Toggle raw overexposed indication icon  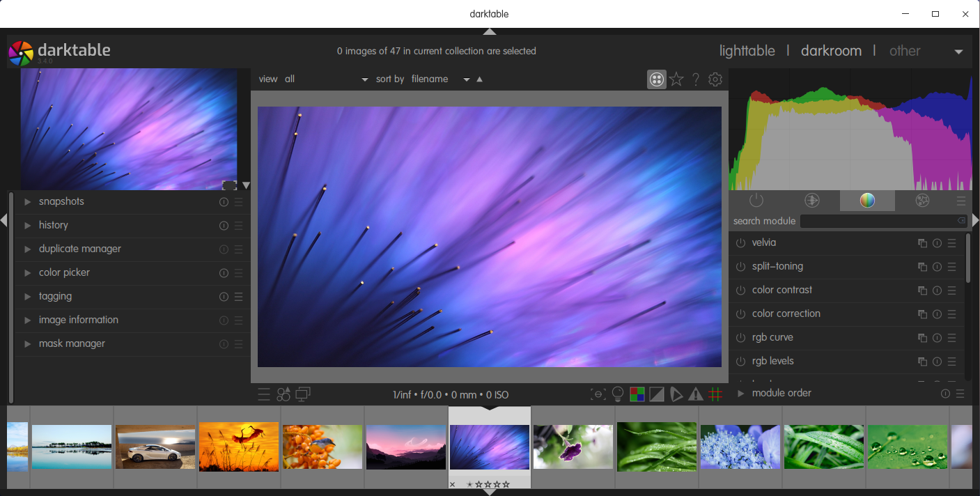[x=637, y=395]
